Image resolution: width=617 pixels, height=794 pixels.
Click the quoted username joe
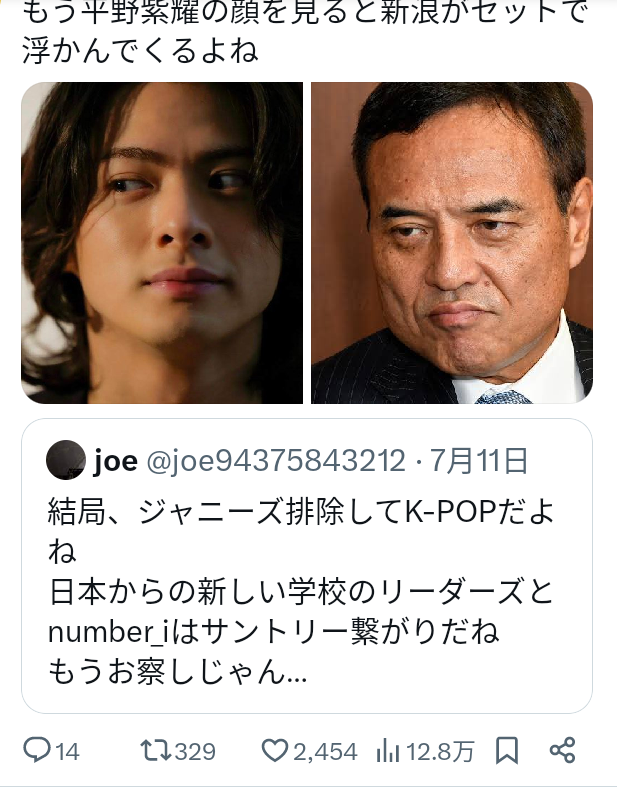tap(116, 461)
